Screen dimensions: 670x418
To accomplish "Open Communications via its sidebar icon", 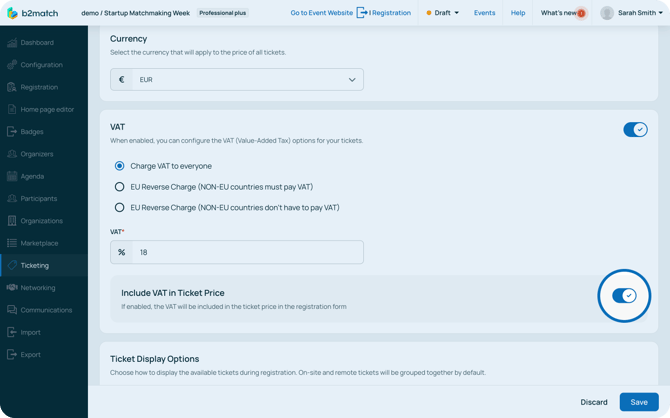I will click(x=12, y=310).
